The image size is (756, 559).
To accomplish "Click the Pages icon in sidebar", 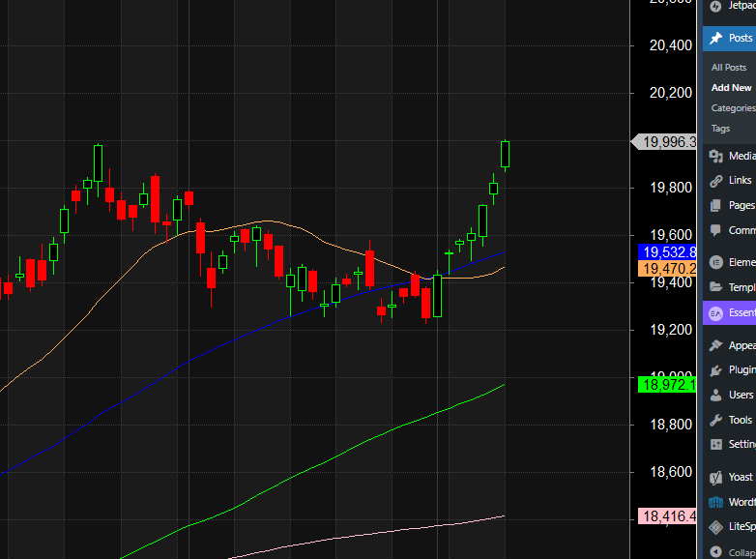I will click(x=716, y=205).
